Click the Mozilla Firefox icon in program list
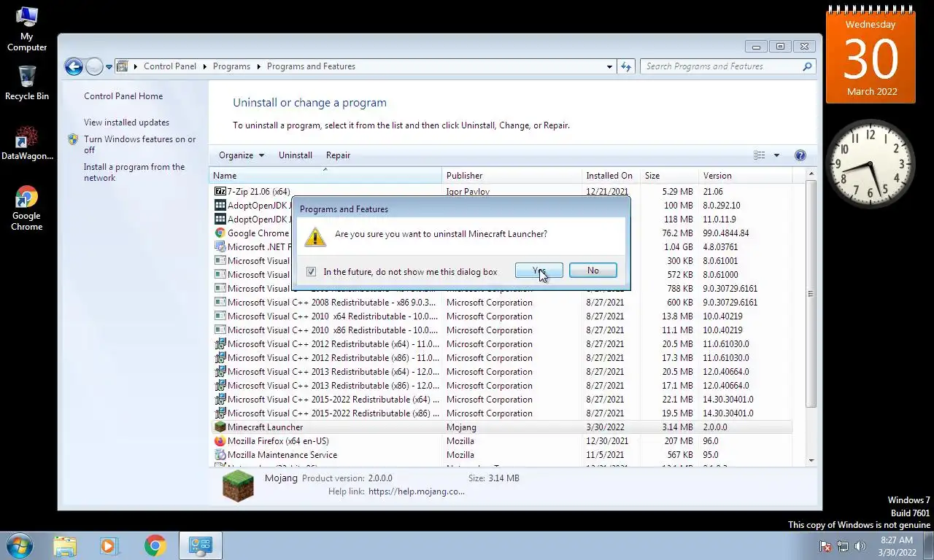The height and width of the screenshot is (560, 934). coord(220,441)
